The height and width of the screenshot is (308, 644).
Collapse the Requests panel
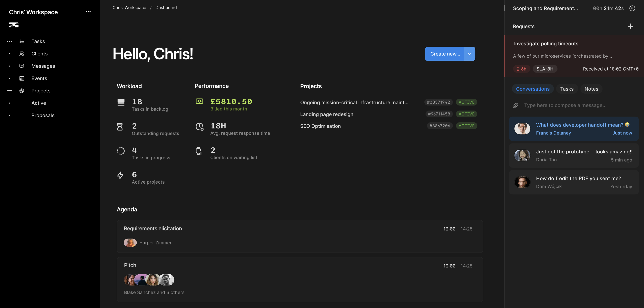[x=630, y=26]
